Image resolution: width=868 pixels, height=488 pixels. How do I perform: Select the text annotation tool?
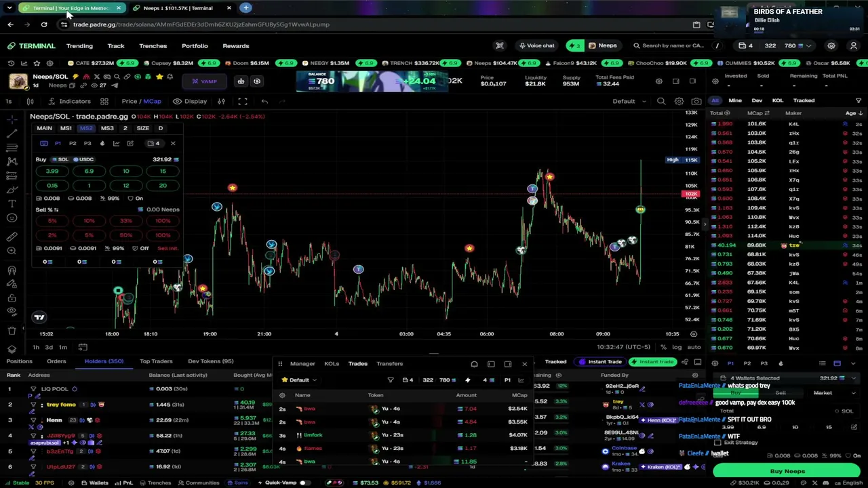tap(12, 203)
